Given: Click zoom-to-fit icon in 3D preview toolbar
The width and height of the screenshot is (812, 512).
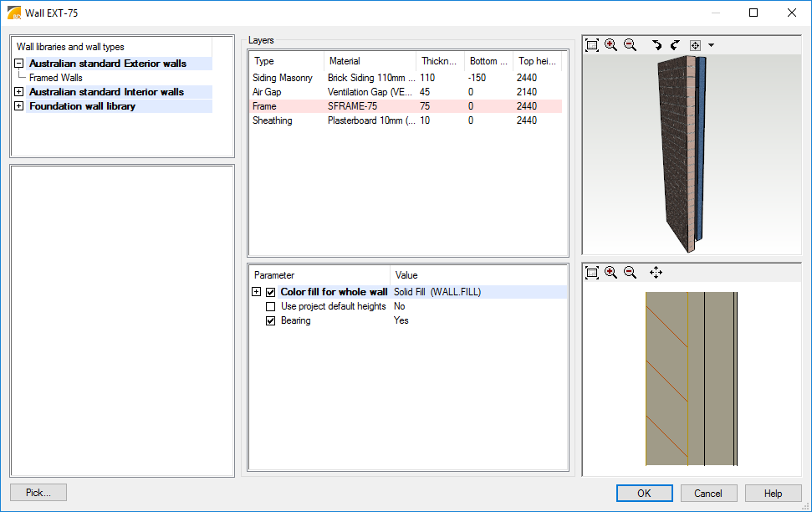Looking at the screenshot, I should (592, 45).
